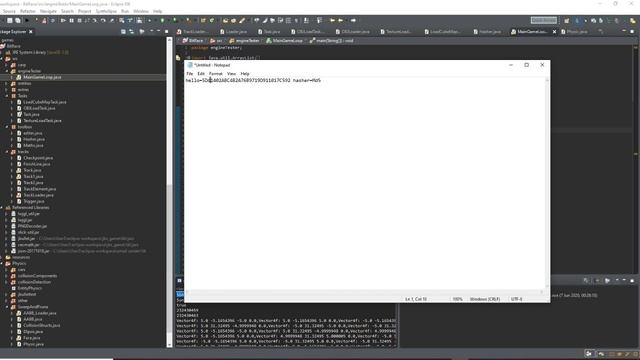Minimize the Package Explorer view
The height and width of the screenshot is (360, 640).
click(158, 31)
